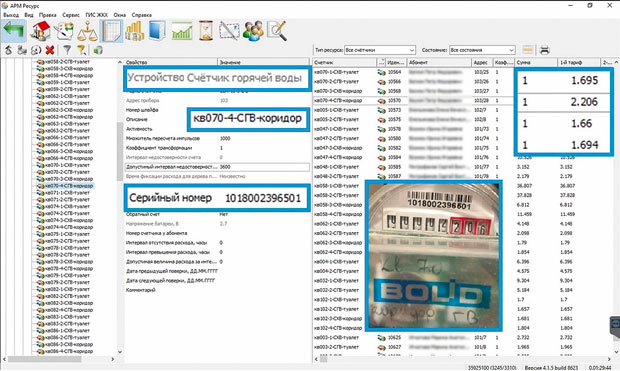Click the checklist with pen toolbar icon

tap(64, 31)
